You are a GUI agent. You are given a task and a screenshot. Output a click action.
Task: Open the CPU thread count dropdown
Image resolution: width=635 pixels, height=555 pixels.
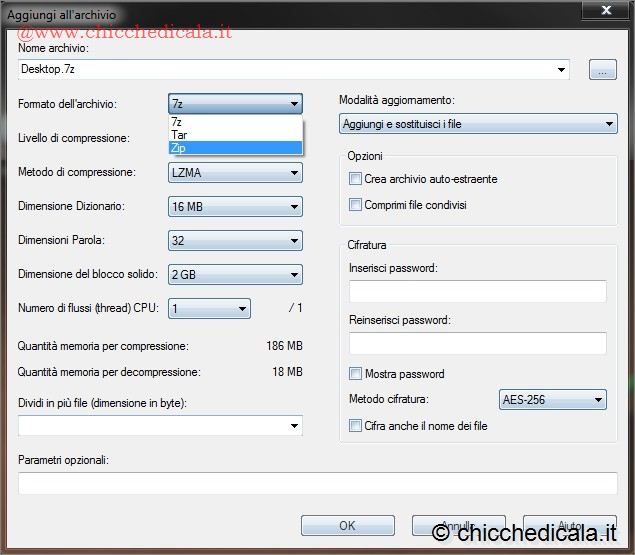click(x=209, y=309)
